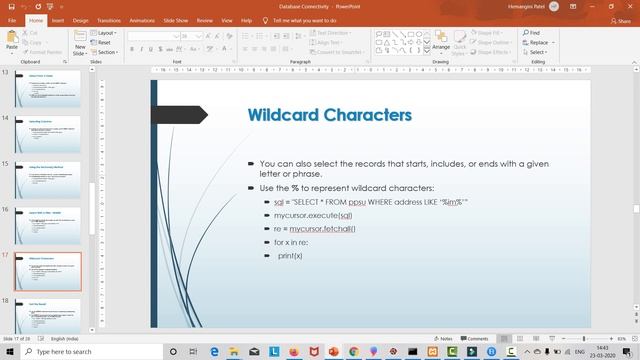640x360 pixels.
Task: Click Clear All Formatting icon
Action: click(229, 36)
